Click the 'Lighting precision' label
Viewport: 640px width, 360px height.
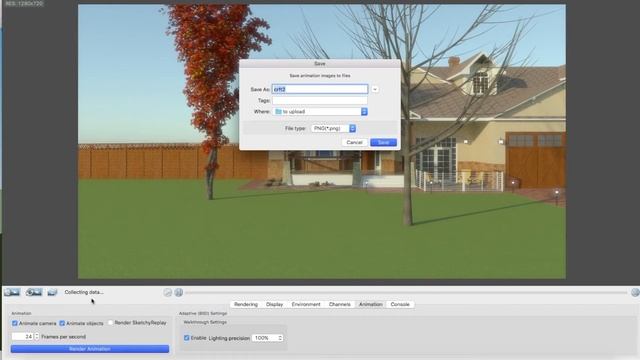(229, 338)
